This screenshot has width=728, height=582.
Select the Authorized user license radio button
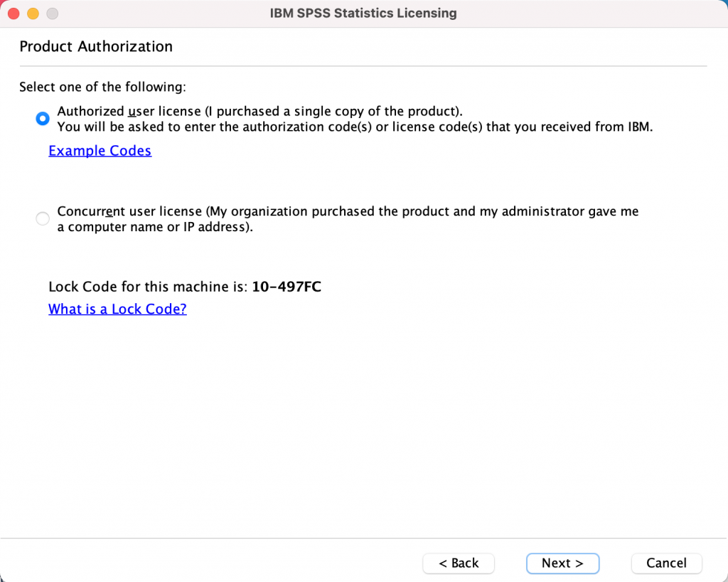pyautogui.click(x=42, y=118)
